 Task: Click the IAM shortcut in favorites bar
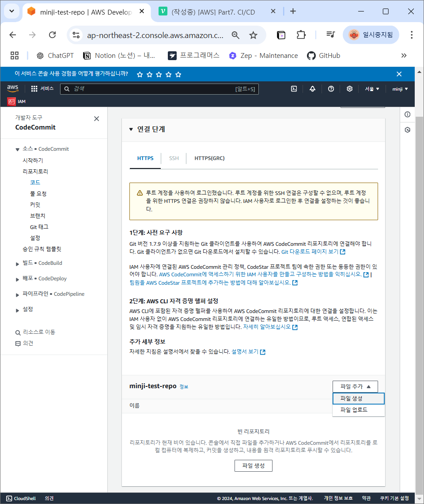(x=17, y=102)
